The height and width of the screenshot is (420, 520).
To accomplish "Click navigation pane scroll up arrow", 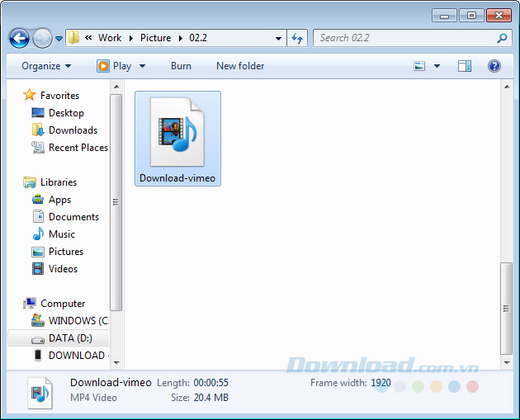I will tap(116, 87).
